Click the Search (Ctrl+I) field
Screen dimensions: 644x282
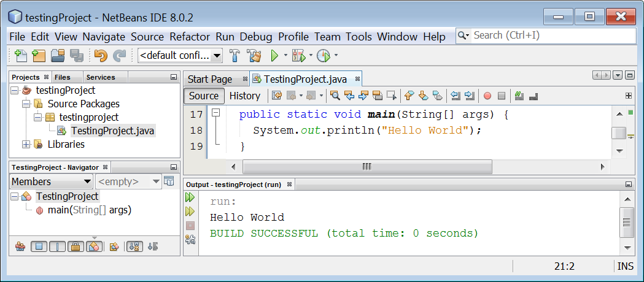pos(546,36)
